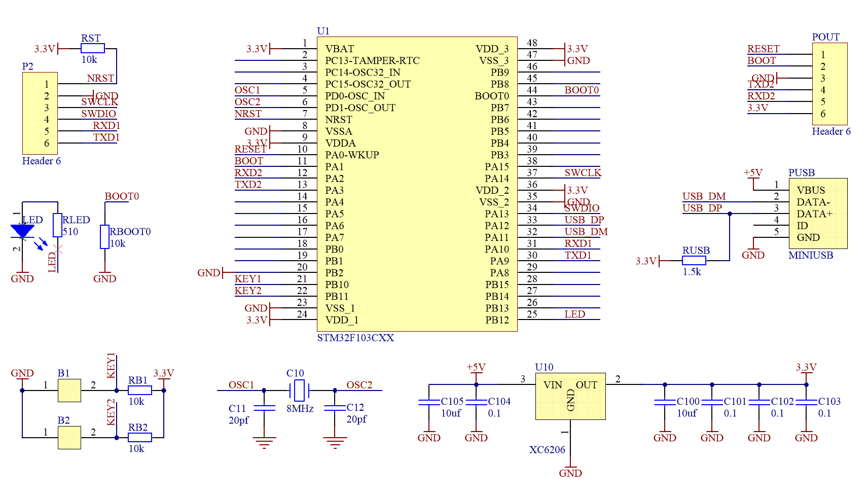This screenshot has width=868, height=496.
Task: Select capacitor C105 10uf
Action: [x=429, y=402]
